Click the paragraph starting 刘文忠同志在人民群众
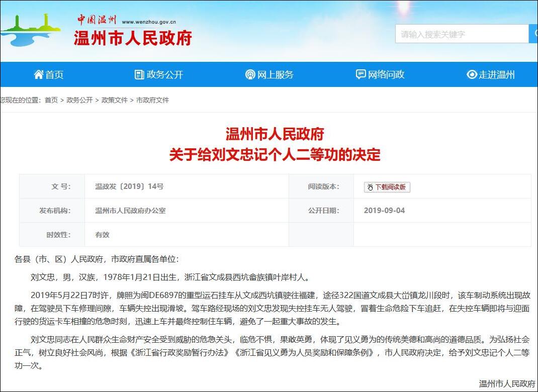The image size is (538, 392). tap(273, 353)
